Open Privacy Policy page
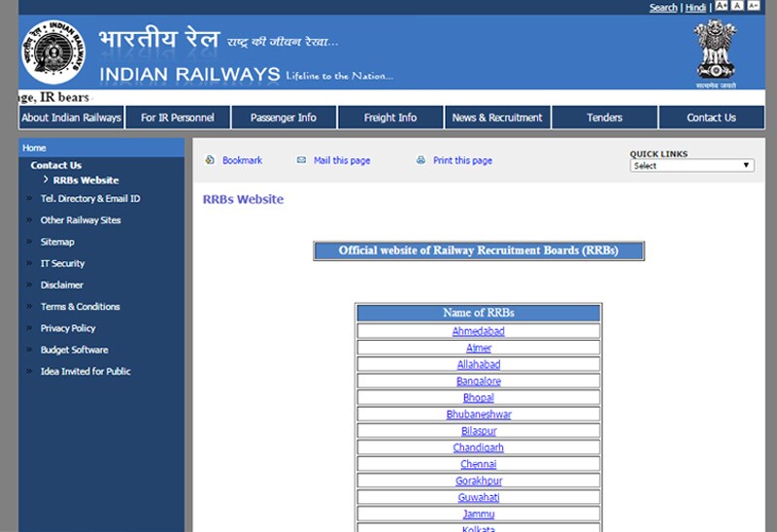777x532 pixels. (x=68, y=328)
